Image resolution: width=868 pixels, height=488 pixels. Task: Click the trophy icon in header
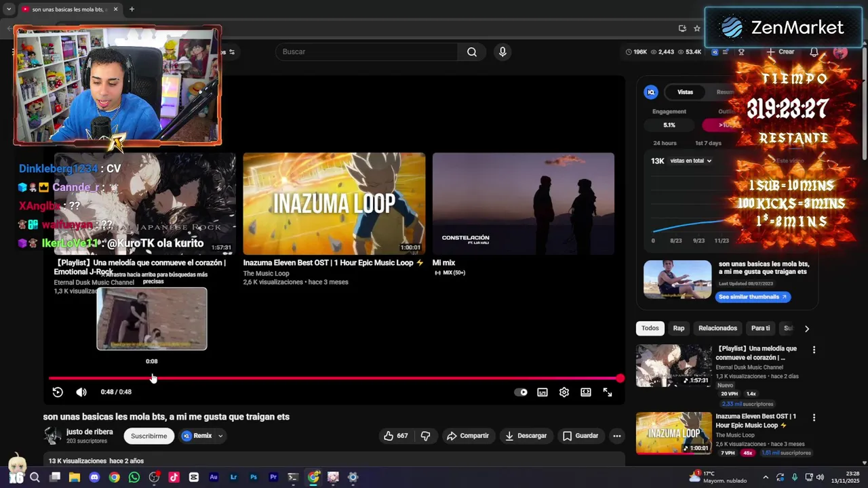tap(741, 52)
